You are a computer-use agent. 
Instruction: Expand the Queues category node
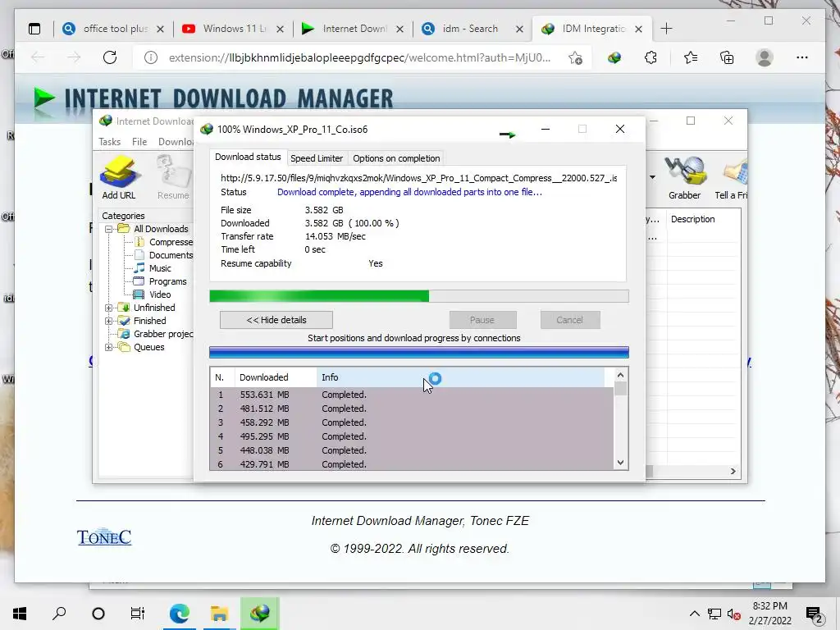109,347
